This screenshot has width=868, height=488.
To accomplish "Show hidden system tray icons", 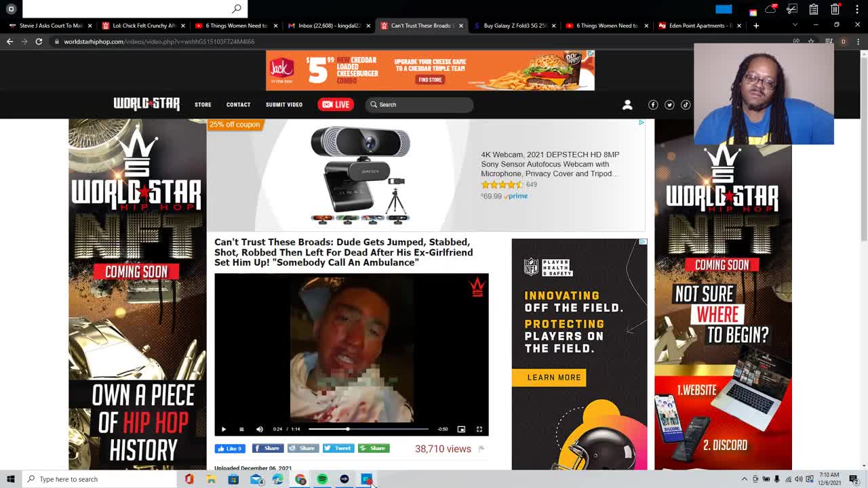I will [745, 479].
